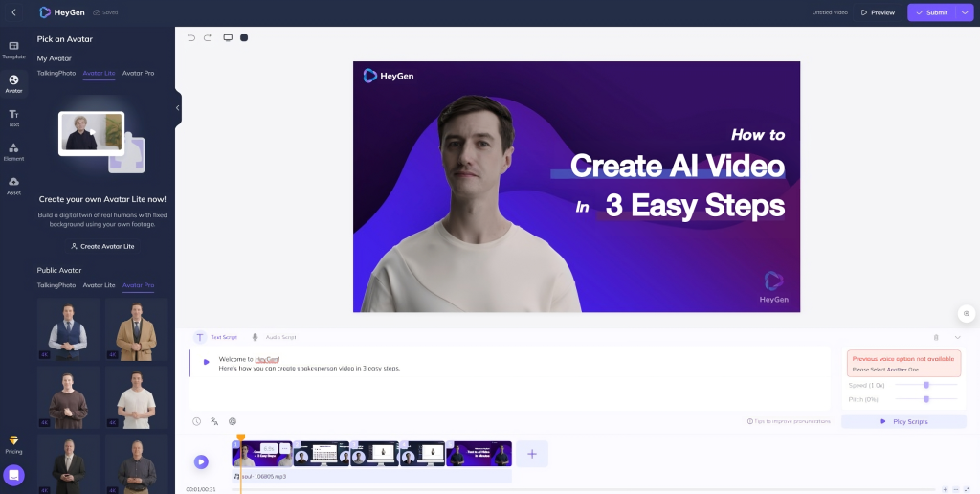
Task: Select Public Avatar TalkingPhoto tab
Action: [x=56, y=285]
